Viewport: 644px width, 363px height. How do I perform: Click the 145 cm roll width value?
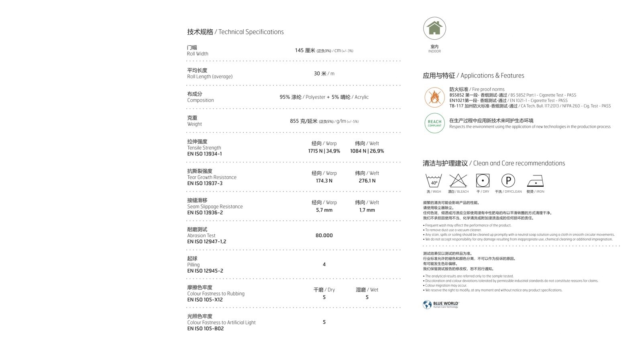click(324, 51)
